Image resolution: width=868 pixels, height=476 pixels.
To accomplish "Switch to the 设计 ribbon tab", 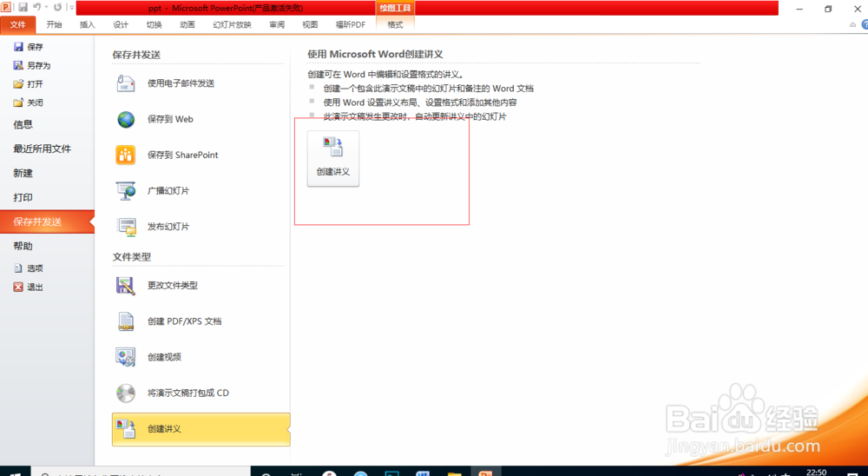I will click(x=121, y=24).
